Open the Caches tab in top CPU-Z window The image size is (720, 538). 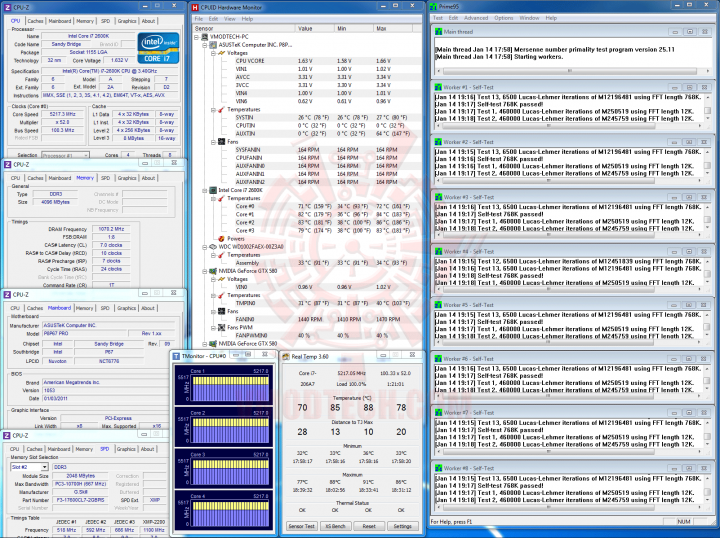pos(35,21)
